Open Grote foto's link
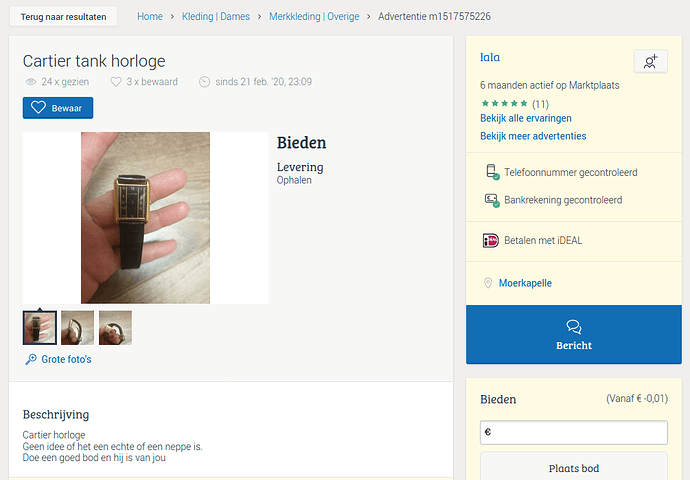This screenshot has width=690, height=480. pos(66,359)
